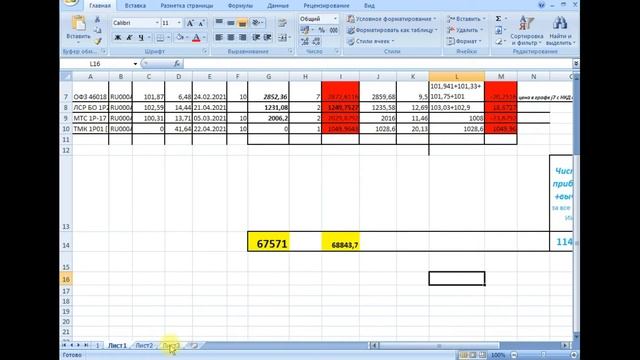Click the Cut scissors icon
Image resolution: width=640 pixels, height=360 pixels.
(97, 19)
